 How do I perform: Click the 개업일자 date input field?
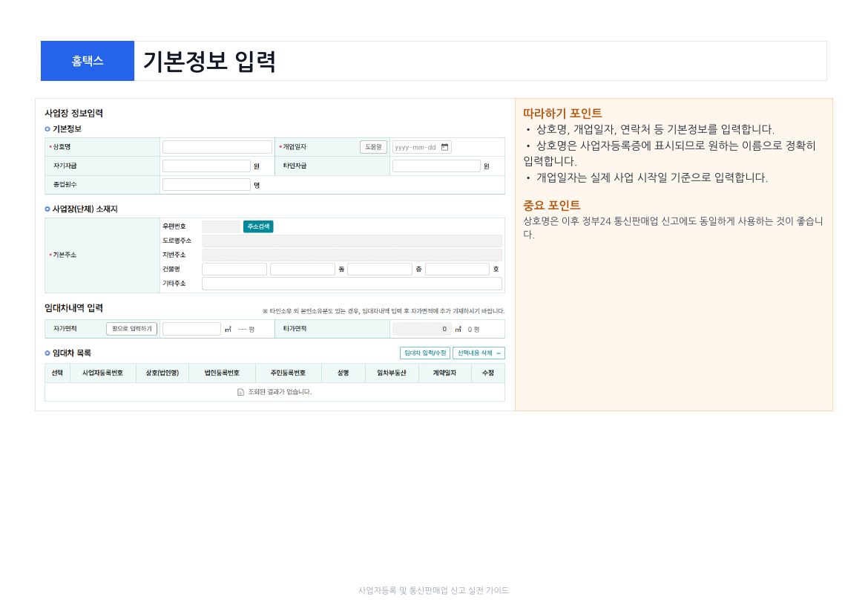coord(422,148)
